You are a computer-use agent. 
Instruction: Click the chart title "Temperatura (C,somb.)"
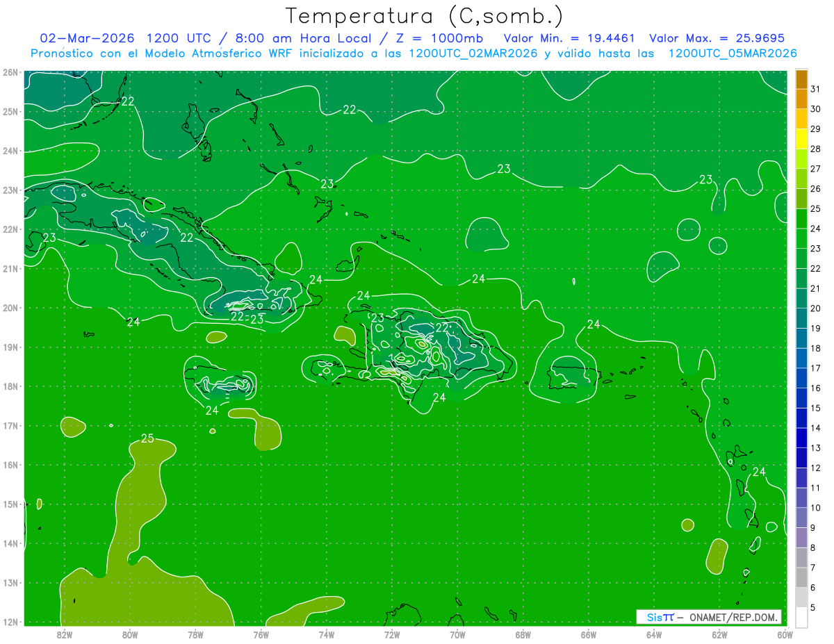425,16
